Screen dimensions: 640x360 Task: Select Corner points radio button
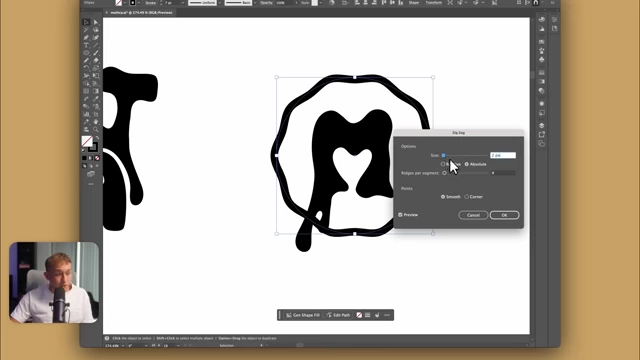click(x=467, y=197)
